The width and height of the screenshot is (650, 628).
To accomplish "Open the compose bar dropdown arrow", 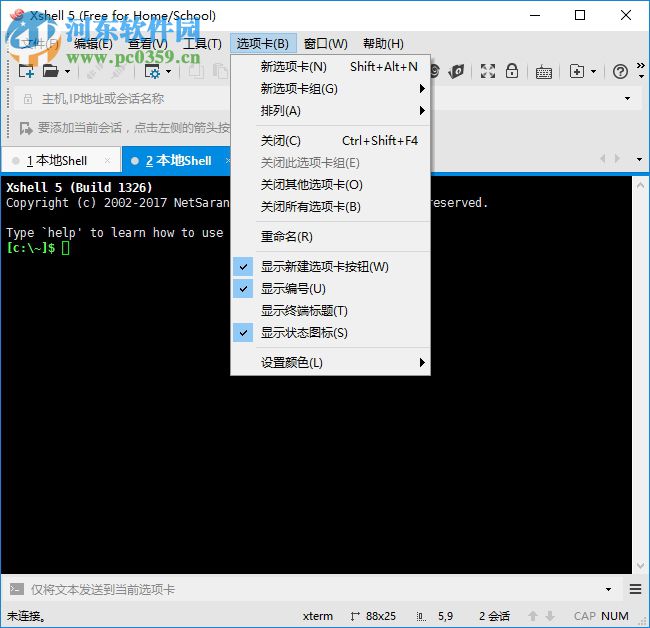I will click(608, 589).
